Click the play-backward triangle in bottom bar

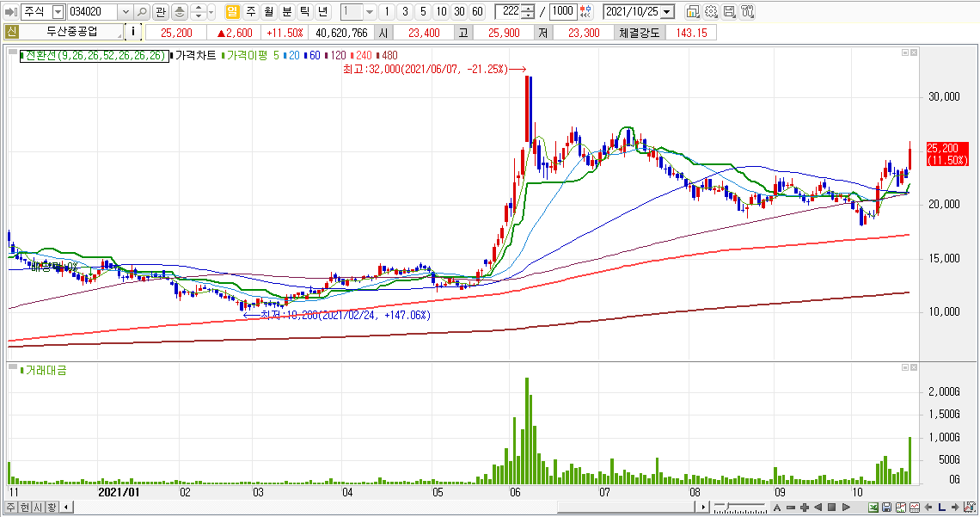pos(818,507)
